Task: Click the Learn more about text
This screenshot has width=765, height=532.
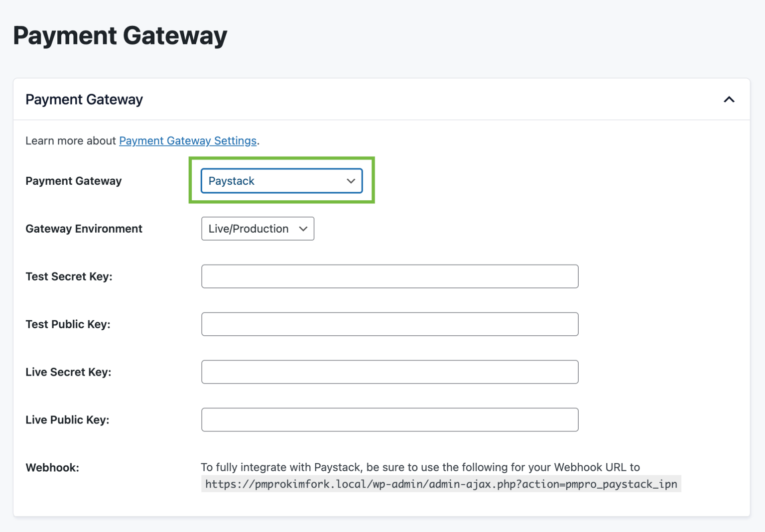Action: pyautogui.click(x=71, y=141)
